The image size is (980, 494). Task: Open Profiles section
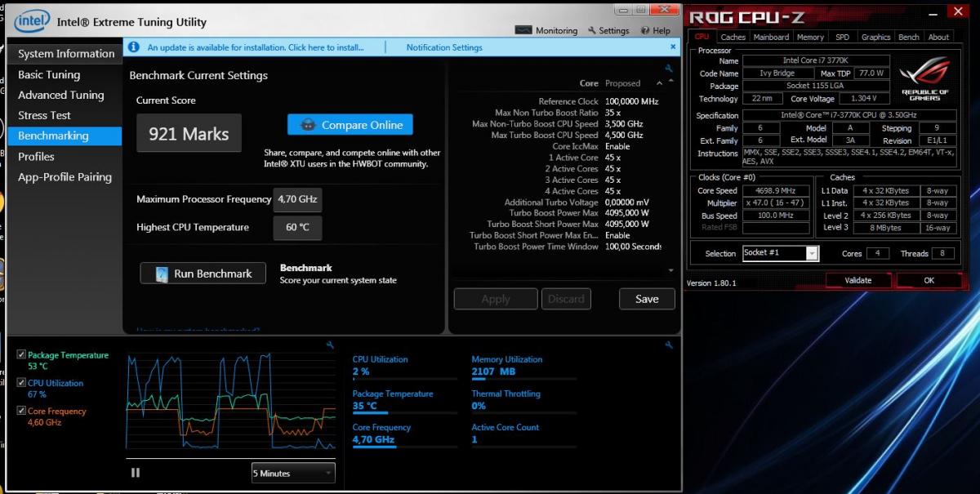pyautogui.click(x=36, y=156)
